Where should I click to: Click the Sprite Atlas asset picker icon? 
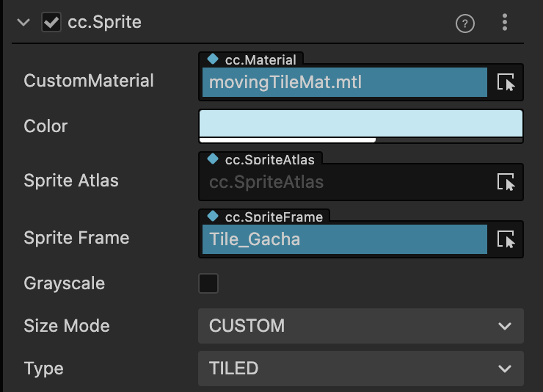tap(506, 181)
